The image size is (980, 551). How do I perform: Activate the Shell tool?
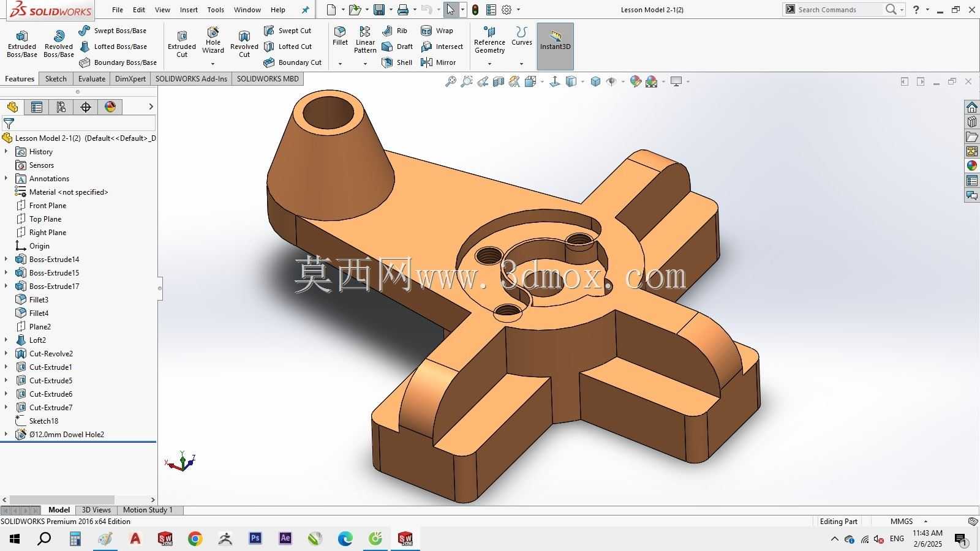[397, 62]
